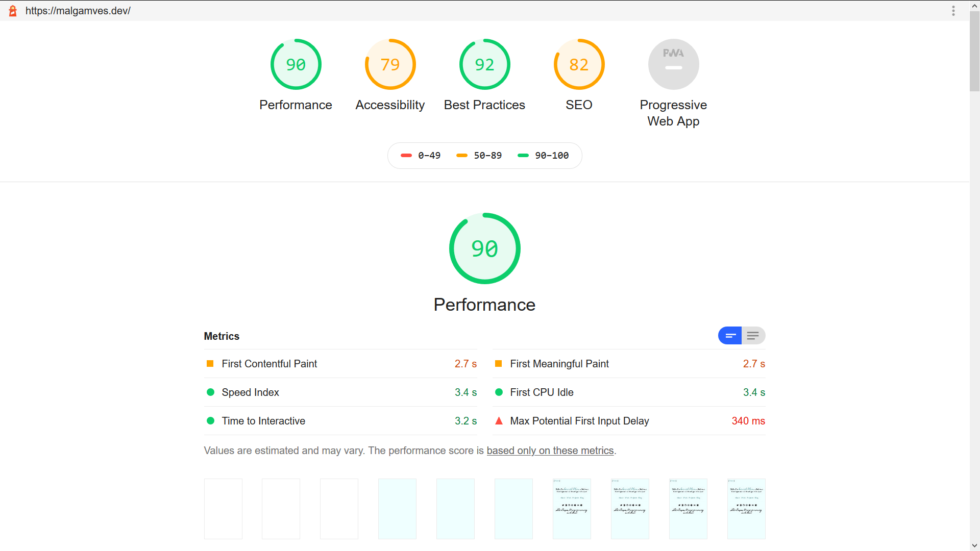Select the Accessibility score gauge showing 79

pyautogui.click(x=390, y=64)
